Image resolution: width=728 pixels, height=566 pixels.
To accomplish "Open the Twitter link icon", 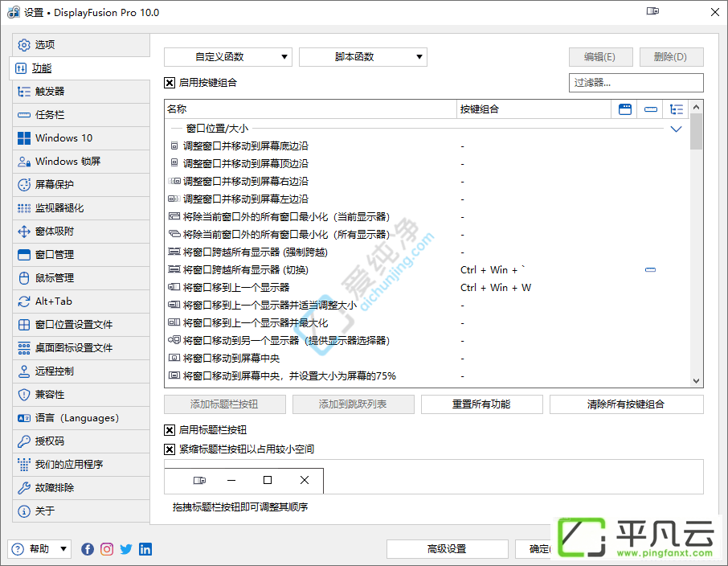I will [x=126, y=549].
